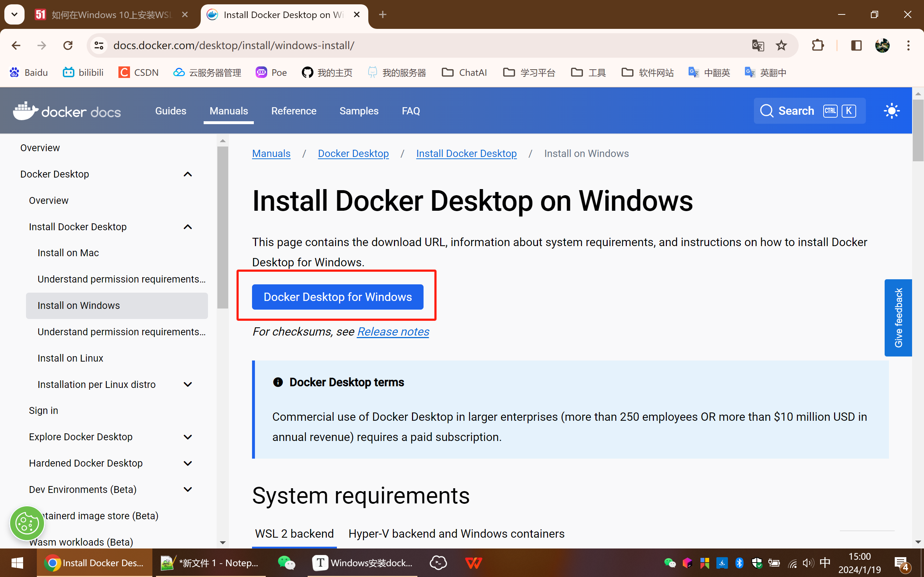Click the Docker docs logo
This screenshot has height=577, width=924.
(x=67, y=111)
